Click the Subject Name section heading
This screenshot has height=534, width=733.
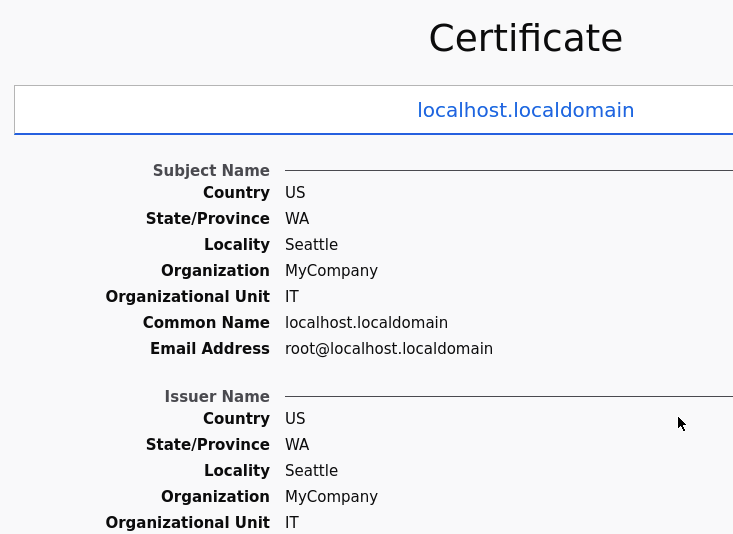pyautogui.click(x=211, y=171)
